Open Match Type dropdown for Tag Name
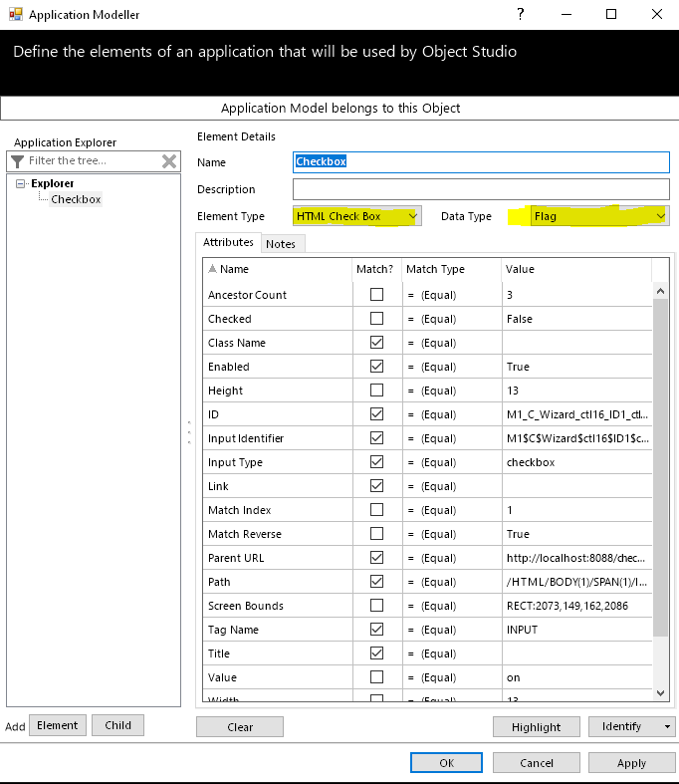679x784 pixels. [x=452, y=630]
